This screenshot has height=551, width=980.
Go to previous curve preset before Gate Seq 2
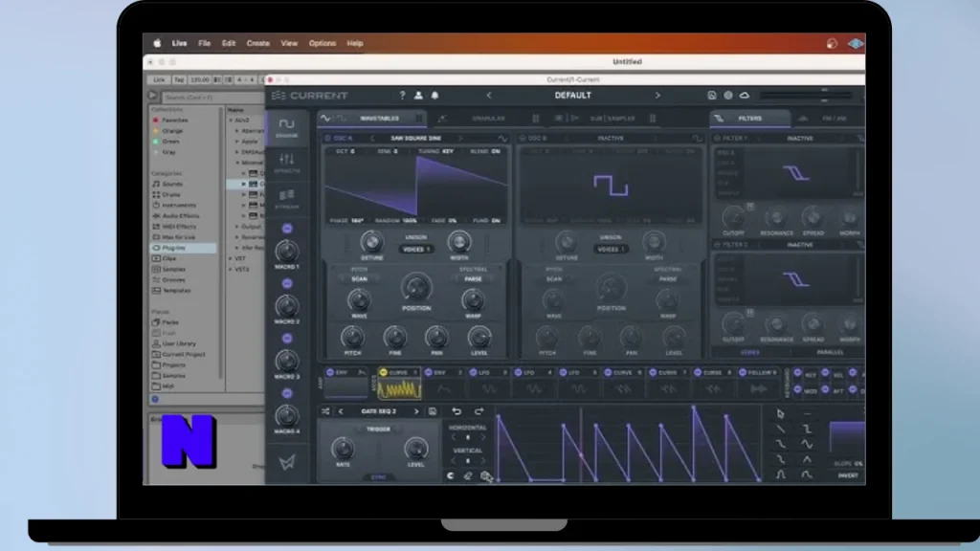click(x=342, y=411)
